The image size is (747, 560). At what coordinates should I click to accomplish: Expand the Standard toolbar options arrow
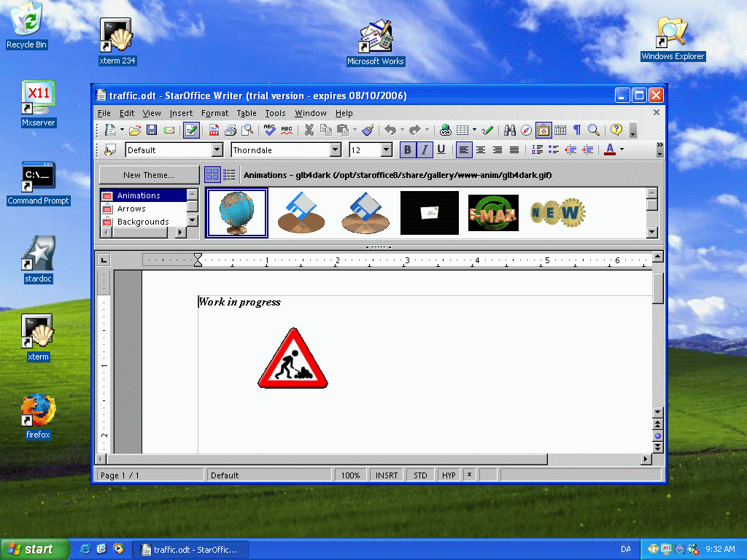(632, 131)
